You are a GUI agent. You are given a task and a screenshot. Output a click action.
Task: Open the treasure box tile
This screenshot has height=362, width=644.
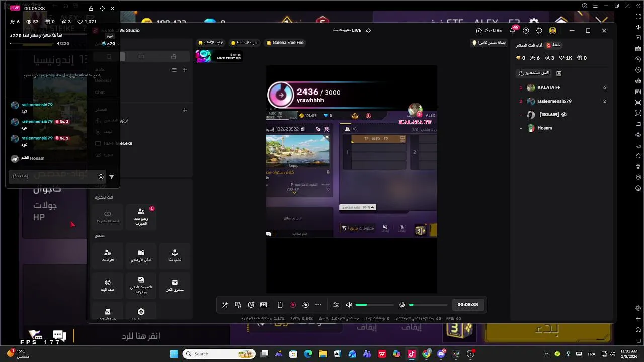pyautogui.click(x=175, y=286)
